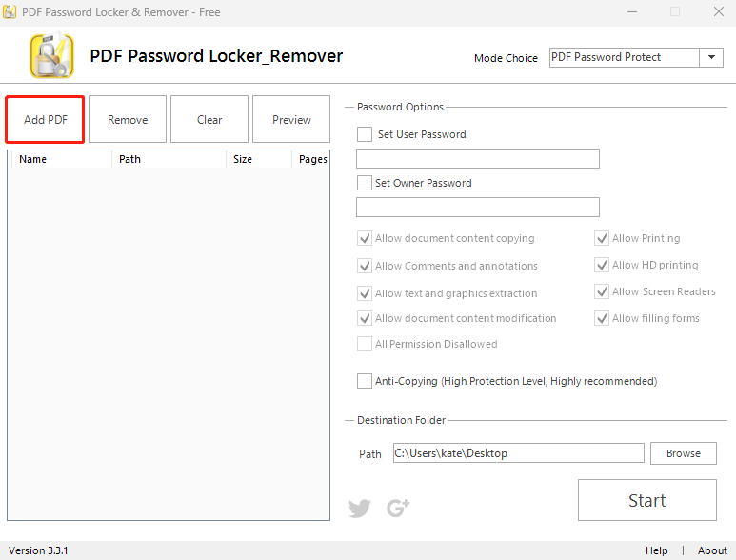The image size is (736, 560).
Task: Enable the Set Owner Password checkbox
Action: [365, 183]
